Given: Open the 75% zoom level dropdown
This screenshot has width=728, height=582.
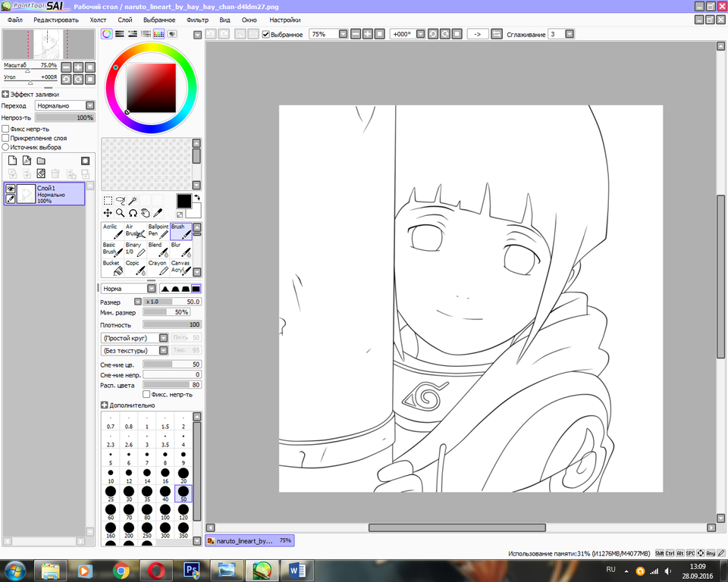Looking at the screenshot, I should pos(343,34).
